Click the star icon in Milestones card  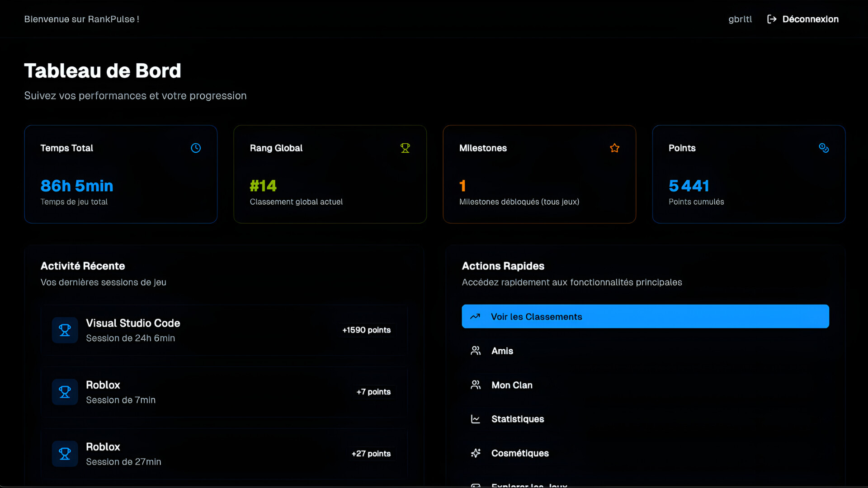coord(614,148)
